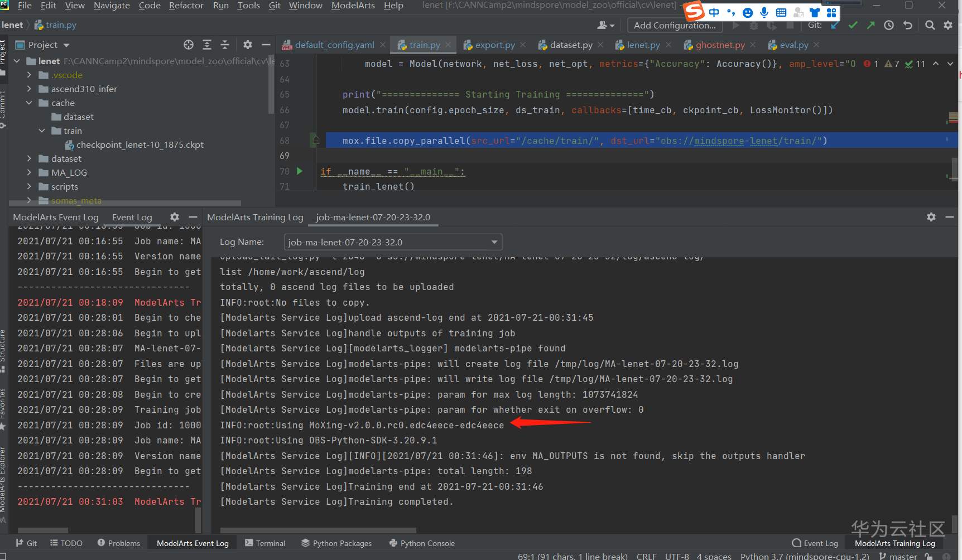The height and width of the screenshot is (560, 962).
Task: Click the Git push green arrow icon
Action: pos(870,25)
